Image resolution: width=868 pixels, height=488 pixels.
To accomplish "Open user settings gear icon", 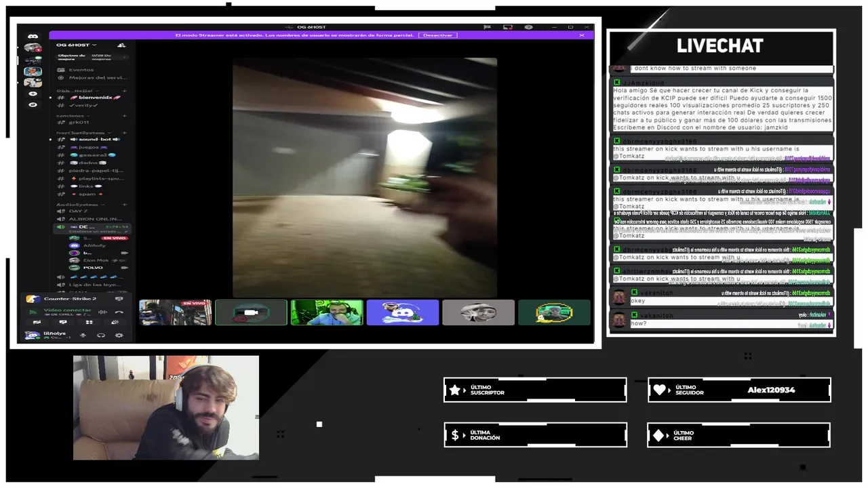I will click(x=119, y=335).
